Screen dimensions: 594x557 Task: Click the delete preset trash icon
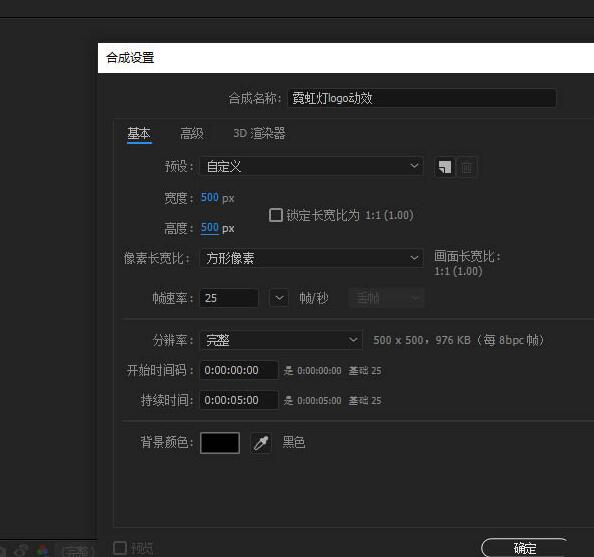point(466,167)
